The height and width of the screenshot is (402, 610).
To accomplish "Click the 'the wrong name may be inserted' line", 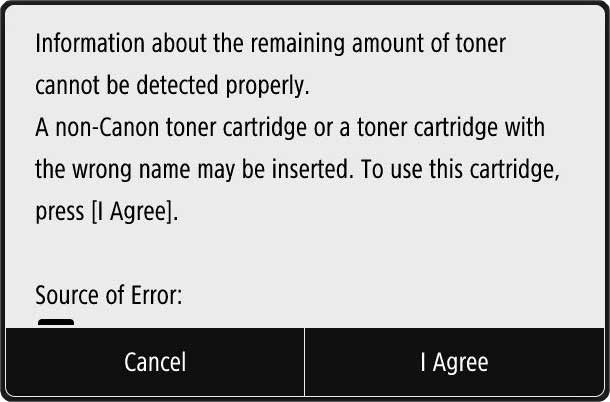I will pos(297,170).
